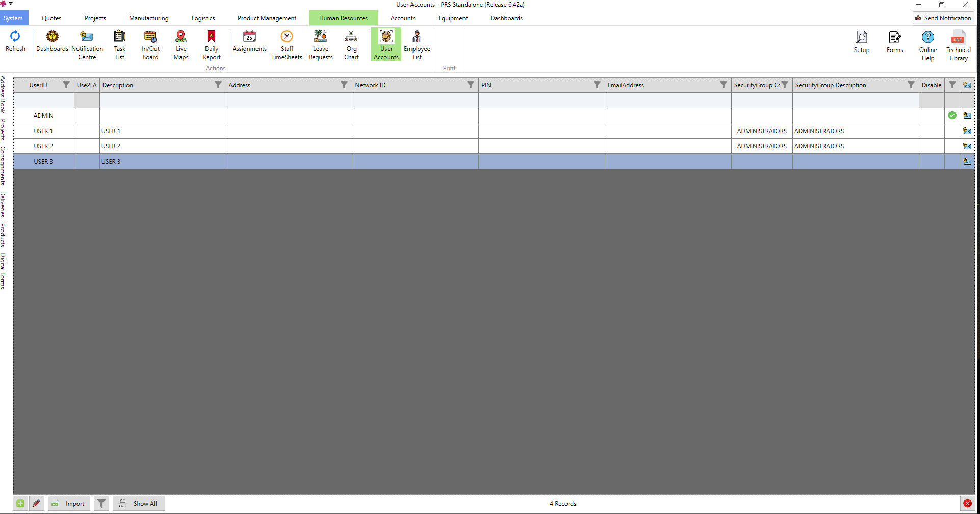This screenshot has height=514, width=980.
Task: Select the USER 1 UserID cell
Action: (43, 131)
